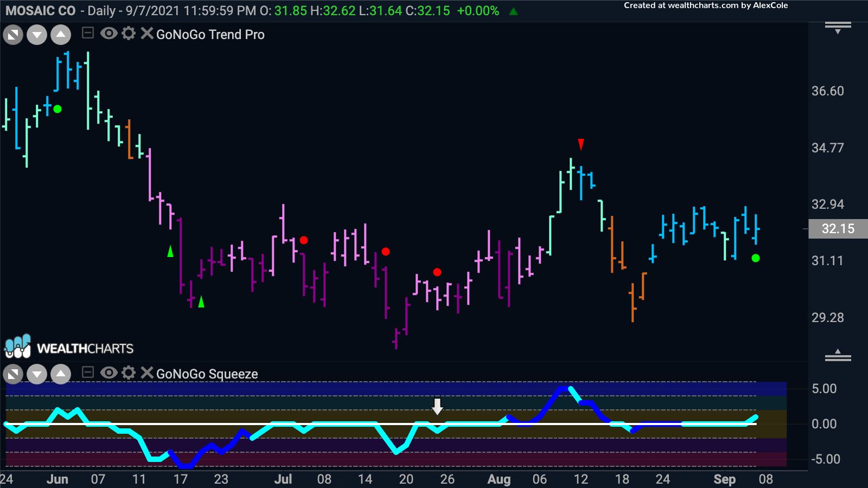Move the GoNoGo Trend Pro panel down
Viewport: 868px width, 488px height.
[37, 35]
